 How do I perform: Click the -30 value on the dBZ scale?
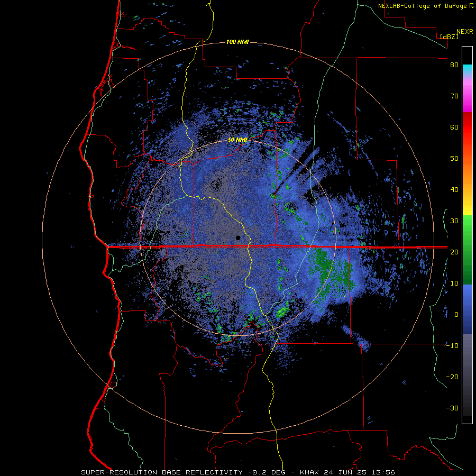[452, 408]
